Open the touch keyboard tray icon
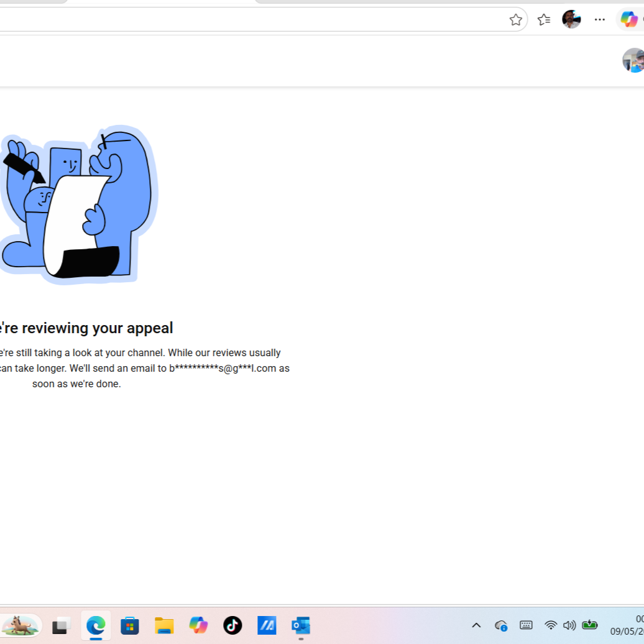 pyautogui.click(x=526, y=625)
